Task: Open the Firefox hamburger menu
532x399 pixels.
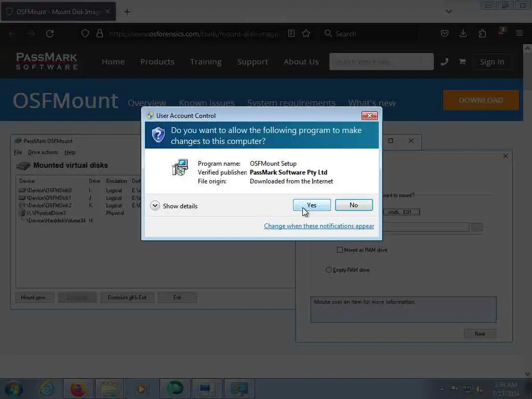Action: point(519,33)
